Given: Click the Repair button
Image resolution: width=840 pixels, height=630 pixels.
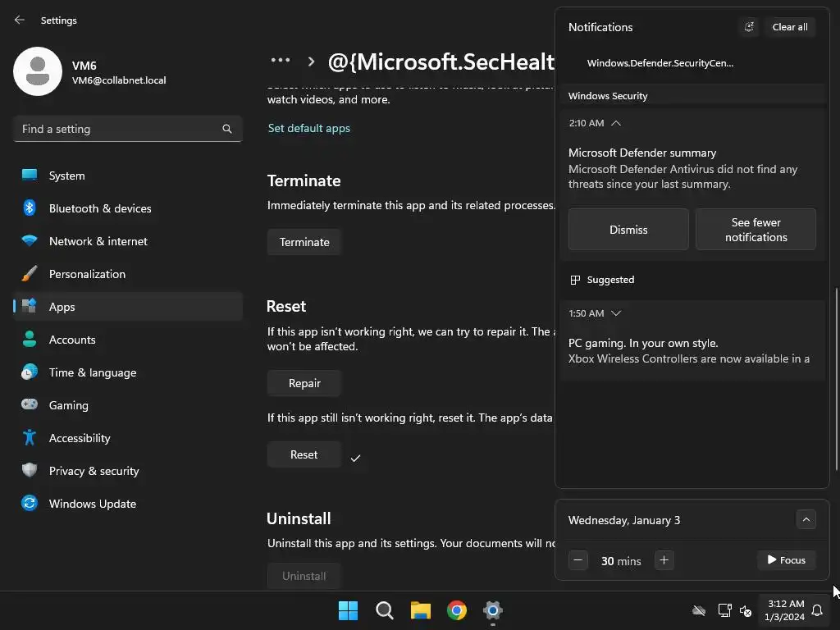Looking at the screenshot, I should point(304,383).
